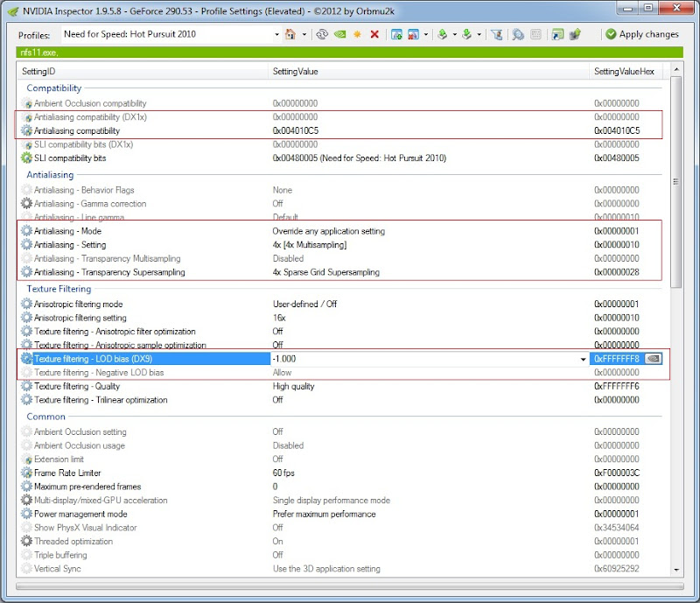Click the magnifier scan profiles icon
Viewport: 700px width, 603px height.
(518, 34)
